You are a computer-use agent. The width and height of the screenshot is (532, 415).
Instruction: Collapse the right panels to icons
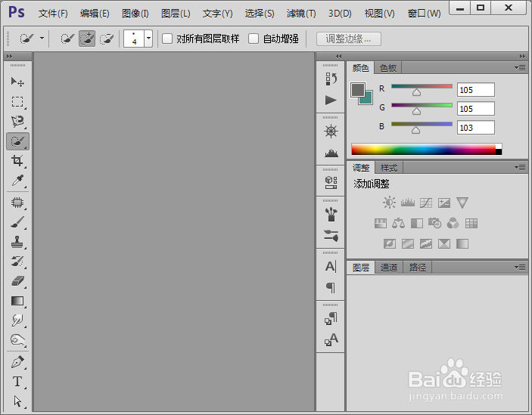[x=522, y=56]
